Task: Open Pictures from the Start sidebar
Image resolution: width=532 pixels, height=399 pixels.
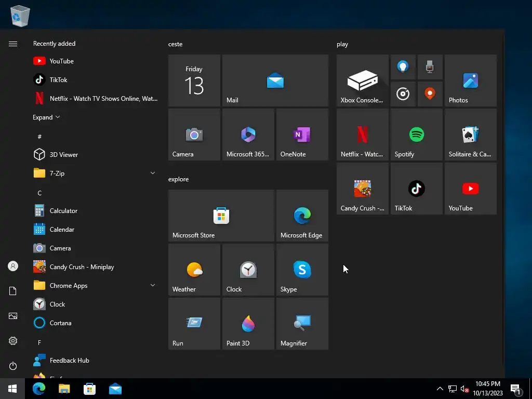Action: 13,316
